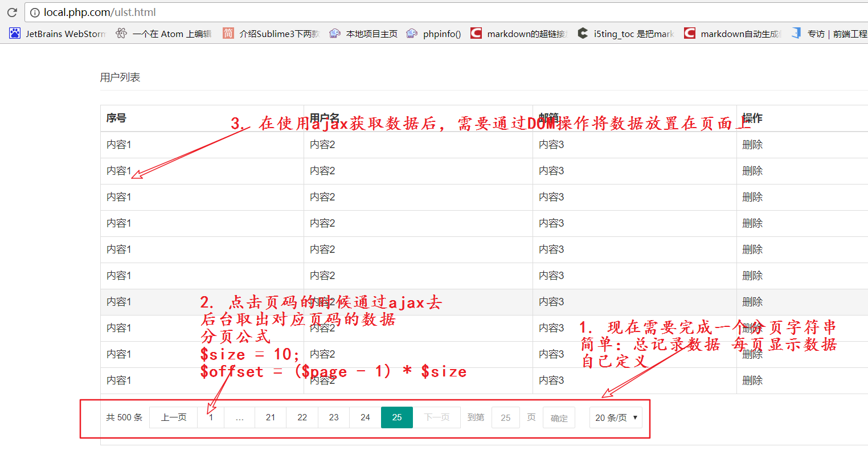Click the browser reload icon
The height and width of the screenshot is (471, 868).
click(12, 13)
